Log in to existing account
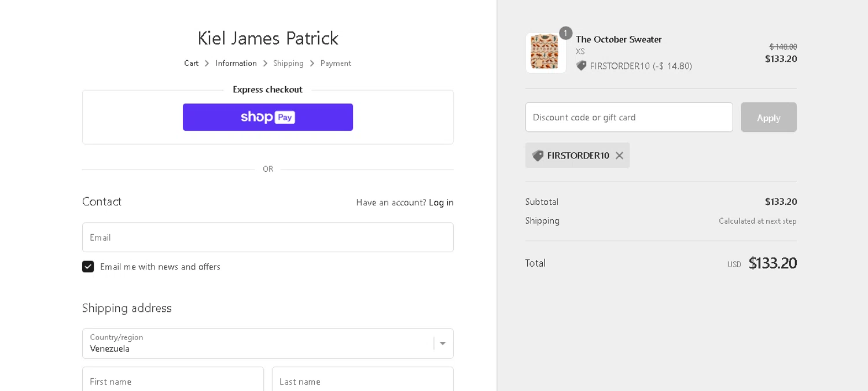 point(441,202)
